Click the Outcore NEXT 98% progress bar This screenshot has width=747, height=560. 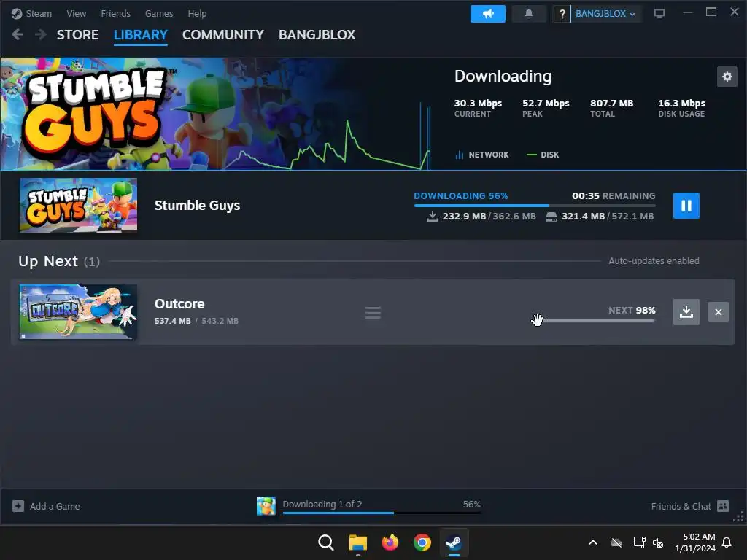tap(595, 321)
